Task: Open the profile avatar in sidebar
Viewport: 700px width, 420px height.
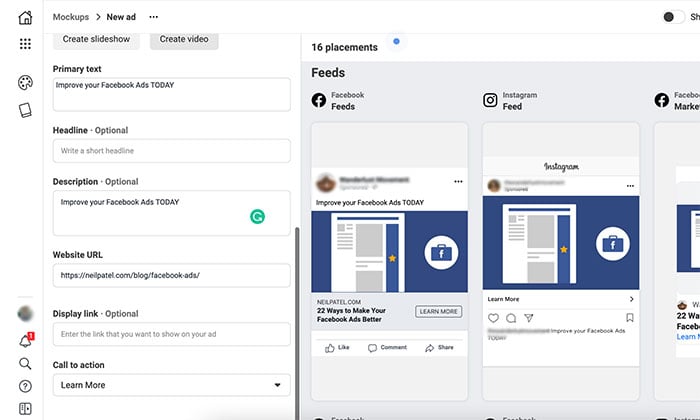Action: (x=25, y=313)
